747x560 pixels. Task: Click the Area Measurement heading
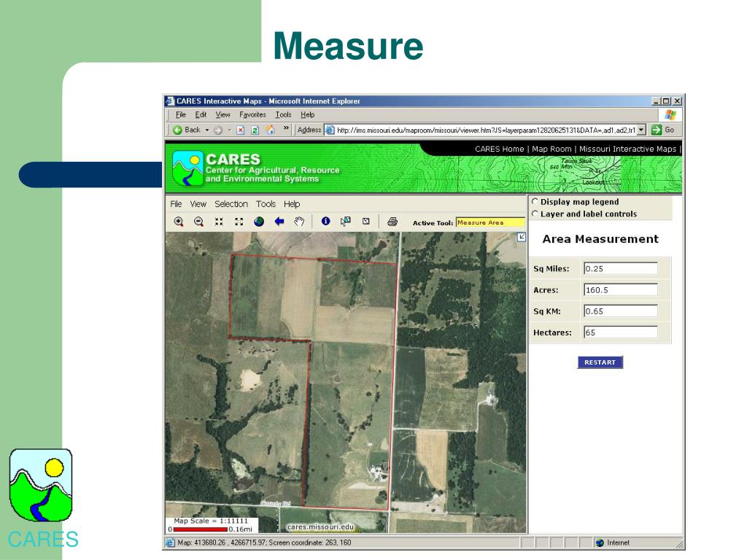click(x=600, y=239)
